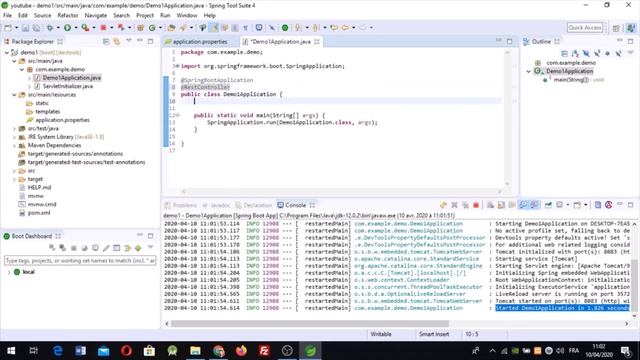Select ServletInitializer.java in Package Explorer
This screenshot has width=640, height=360.
tap(68, 86)
